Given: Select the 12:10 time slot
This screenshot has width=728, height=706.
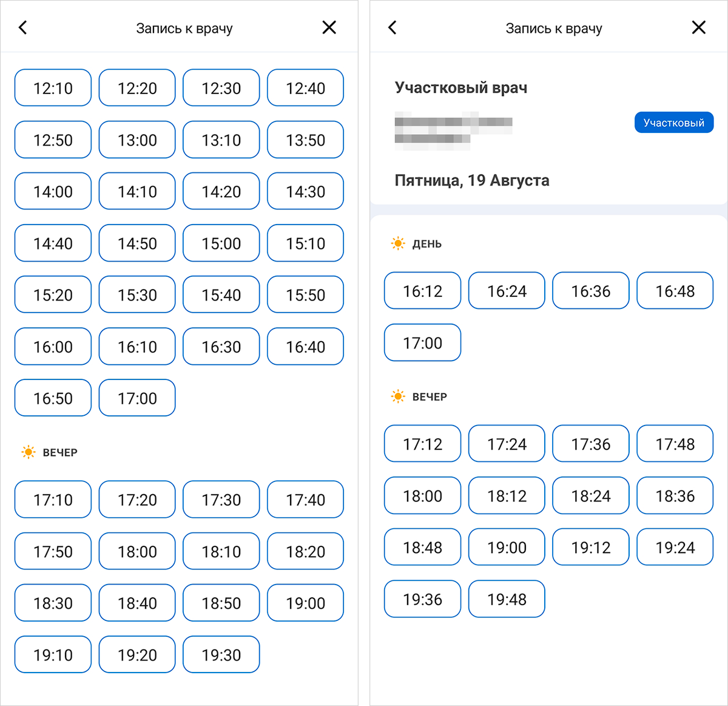Looking at the screenshot, I should click(53, 88).
